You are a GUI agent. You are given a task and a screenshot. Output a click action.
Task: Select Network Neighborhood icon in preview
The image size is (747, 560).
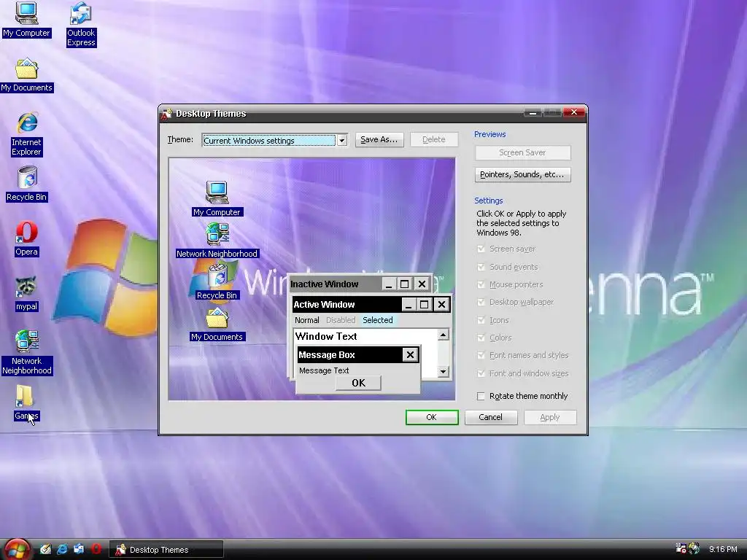tap(217, 241)
